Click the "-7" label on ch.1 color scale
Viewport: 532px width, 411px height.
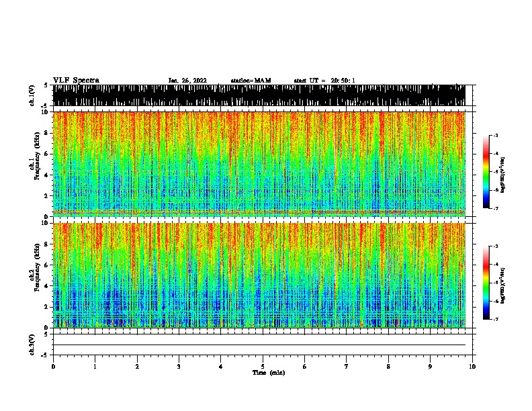pos(496,208)
